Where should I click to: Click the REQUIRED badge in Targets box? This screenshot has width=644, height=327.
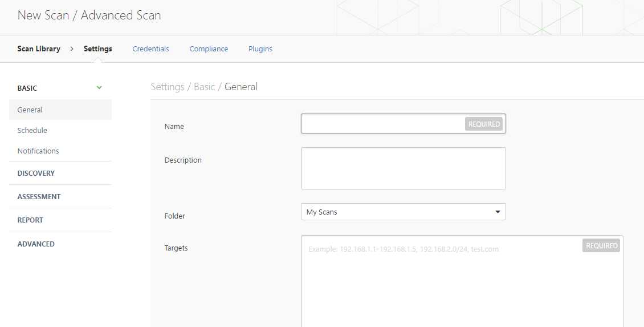point(601,245)
